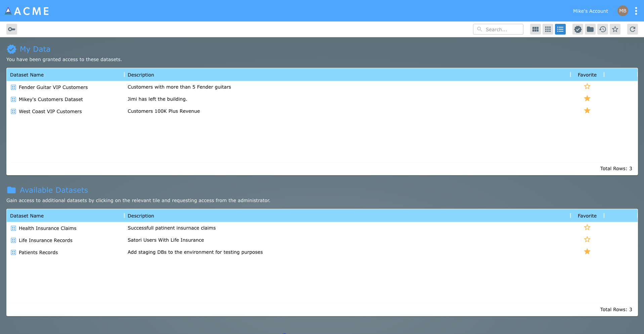Open the three-dot account menu
Screen dimensions: 644x334
(636, 11)
